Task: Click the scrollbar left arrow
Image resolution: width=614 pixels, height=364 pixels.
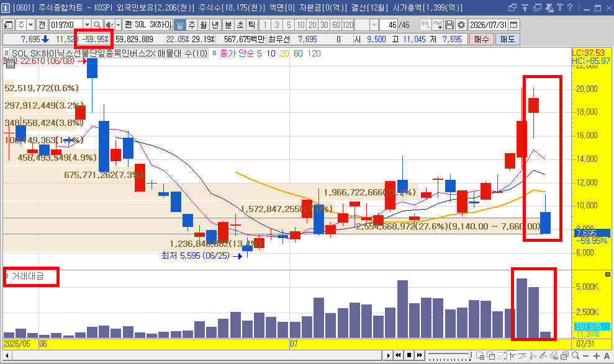Action: click(x=7, y=355)
